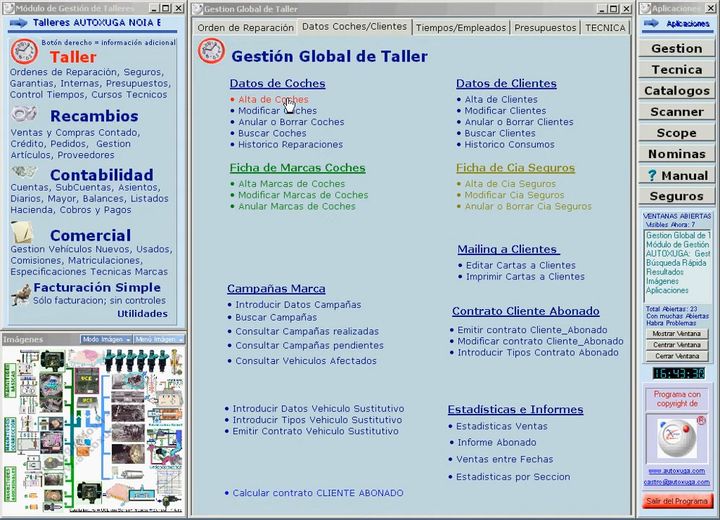This screenshot has height=520, width=720.
Task: Open the Menú Imagen dropdown
Action: click(x=159, y=339)
